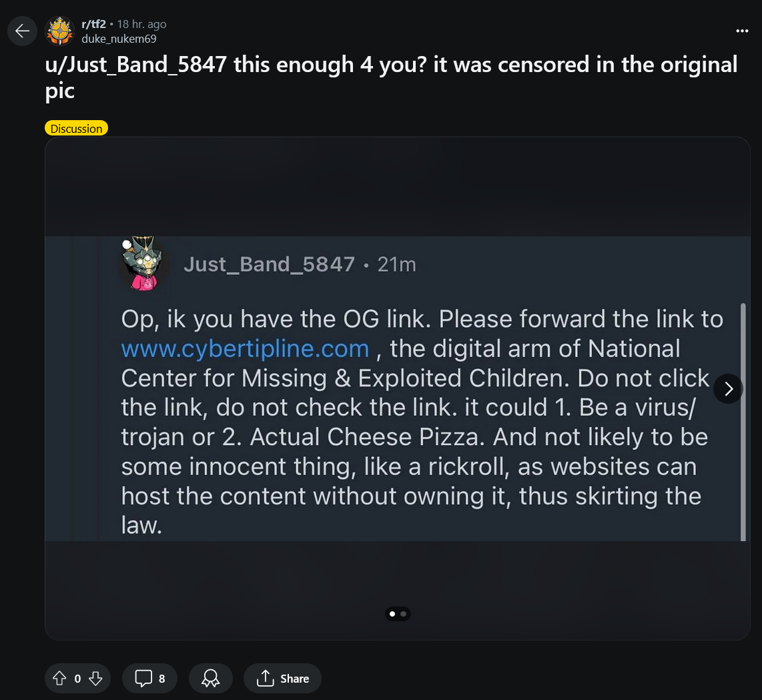Viewport: 762px width, 700px height.
Task: Click the www.cybertipline.com link in image
Action: [x=245, y=348]
